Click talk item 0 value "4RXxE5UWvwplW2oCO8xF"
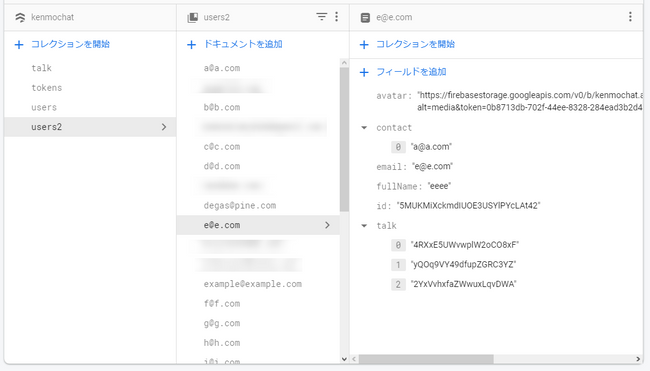 pyautogui.click(x=465, y=245)
